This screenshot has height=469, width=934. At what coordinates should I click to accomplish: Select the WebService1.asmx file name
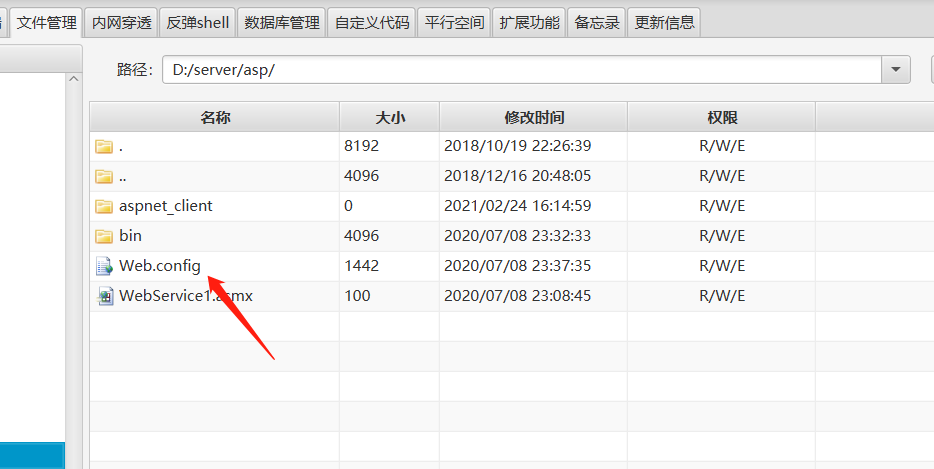(186, 296)
